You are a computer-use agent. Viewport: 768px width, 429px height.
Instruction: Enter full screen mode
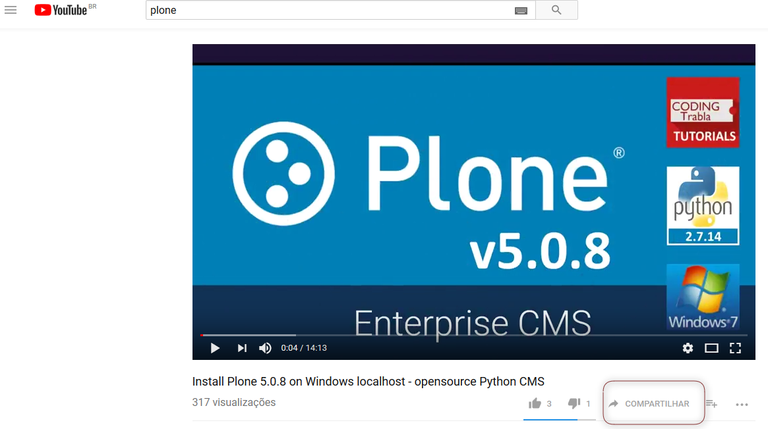click(735, 348)
